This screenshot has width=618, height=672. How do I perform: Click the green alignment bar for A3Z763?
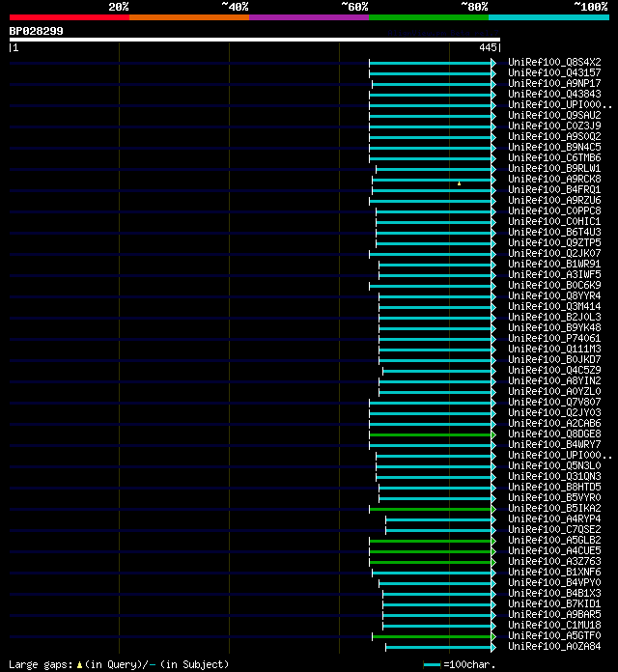431,562
